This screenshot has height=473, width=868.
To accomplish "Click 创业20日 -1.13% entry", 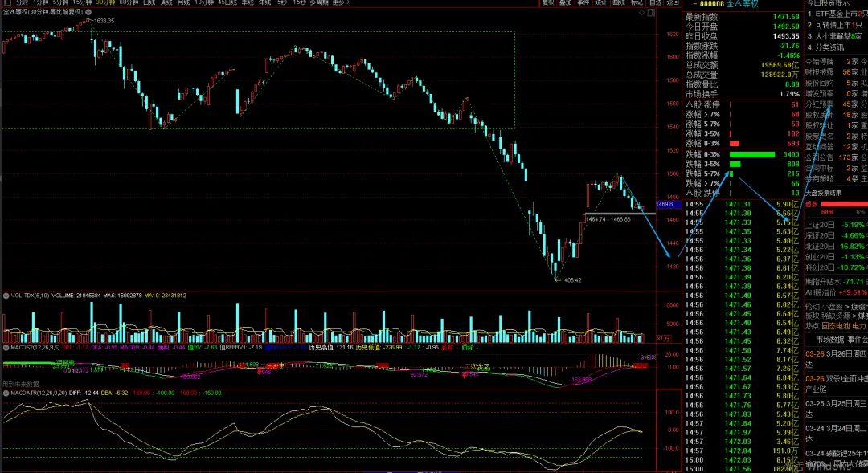I will (835, 257).
